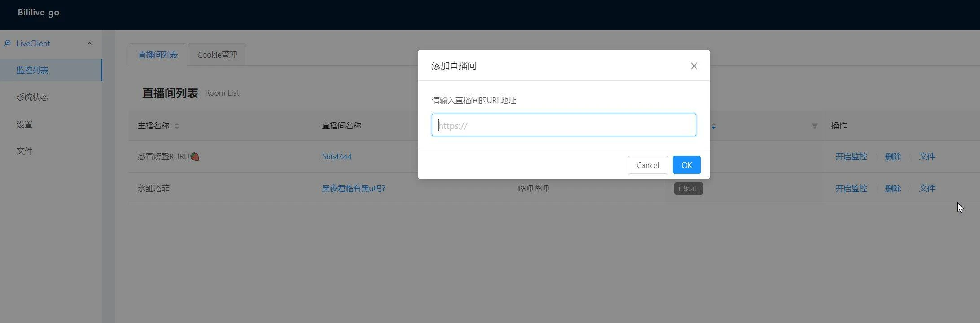Click the OK button in dialog

tap(686, 165)
